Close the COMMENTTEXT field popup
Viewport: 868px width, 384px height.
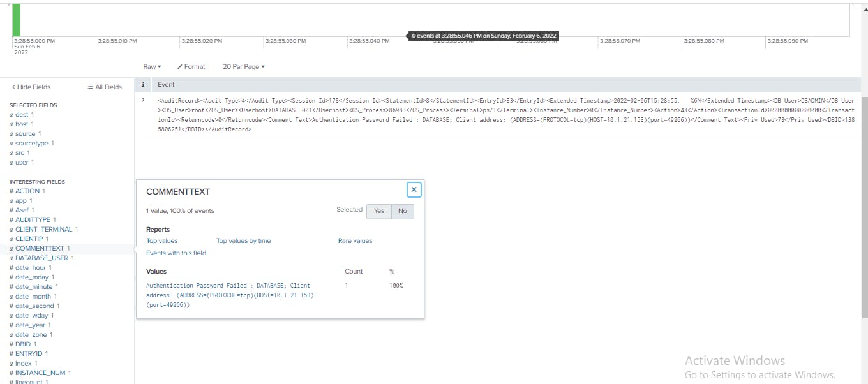[414, 189]
